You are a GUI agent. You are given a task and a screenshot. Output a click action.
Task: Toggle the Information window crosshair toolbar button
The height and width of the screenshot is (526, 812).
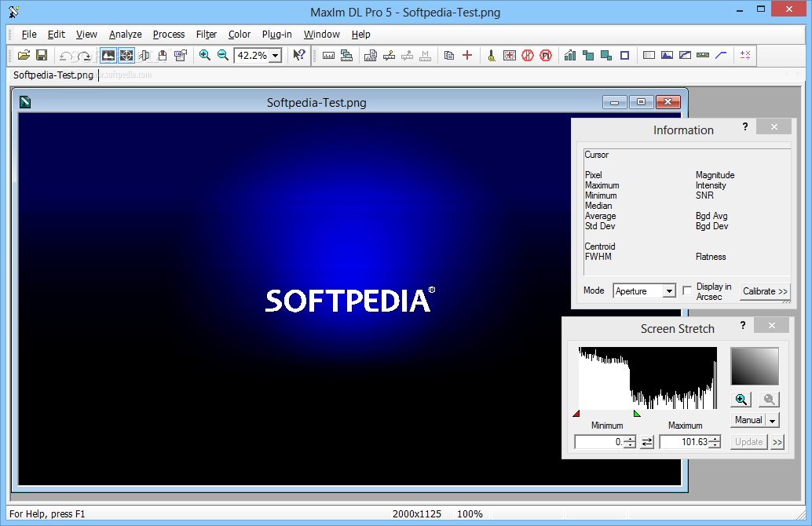pyautogui.click(x=126, y=56)
